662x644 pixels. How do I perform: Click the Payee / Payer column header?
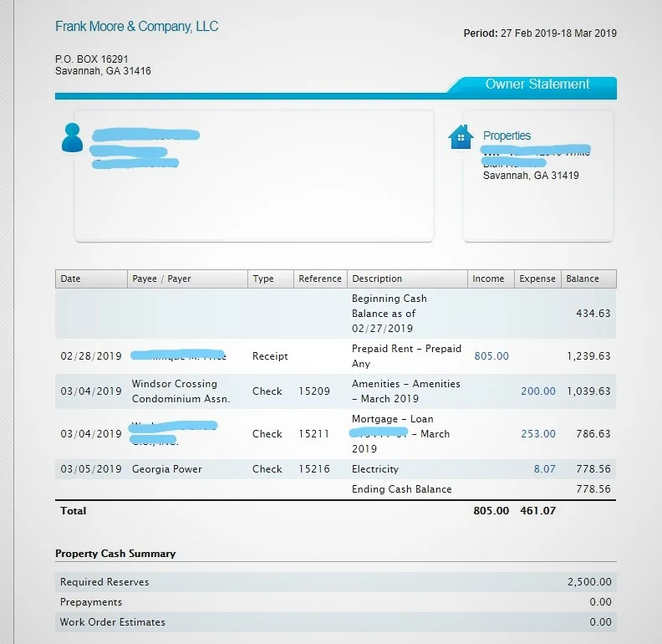187,279
